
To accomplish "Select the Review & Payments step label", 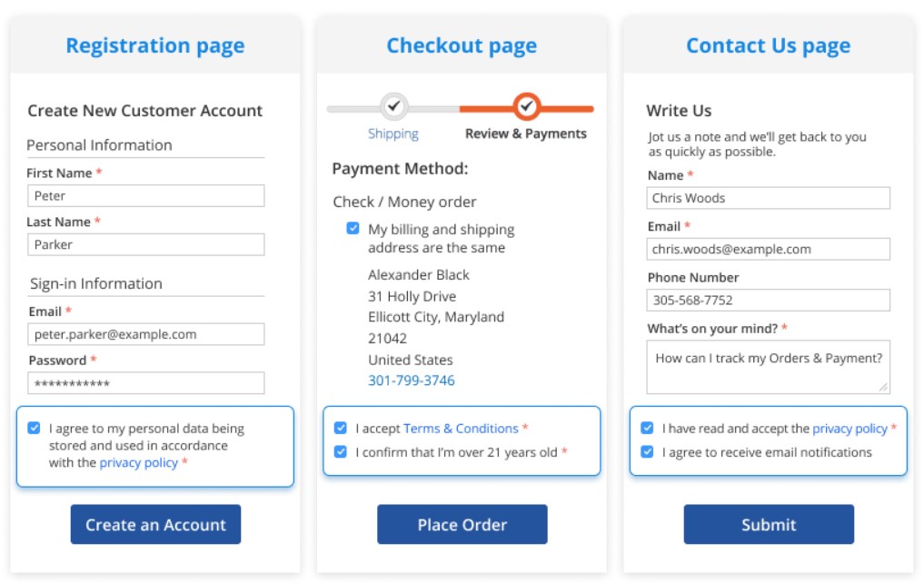I will click(x=525, y=133).
